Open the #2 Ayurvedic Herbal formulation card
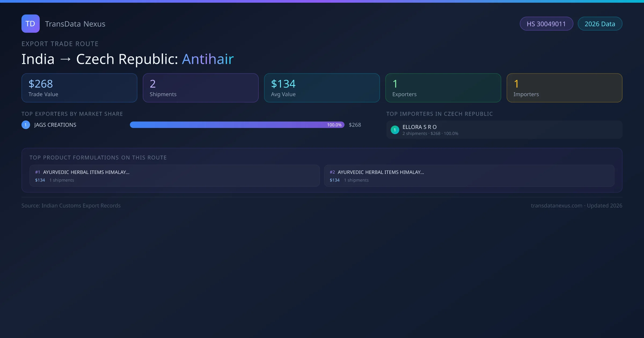This screenshot has width=644, height=338. (469, 176)
